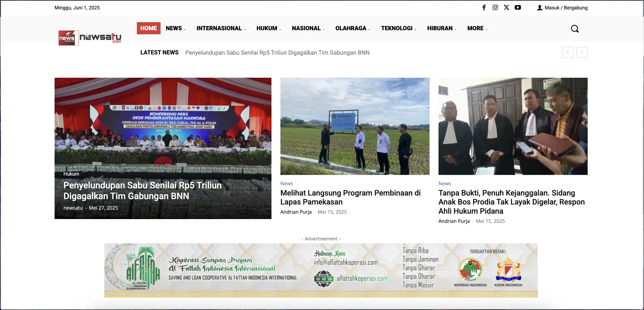This screenshot has height=310, width=644.
Task: Click the Hukum category label on featured story
Action: [x=71, y=174]
